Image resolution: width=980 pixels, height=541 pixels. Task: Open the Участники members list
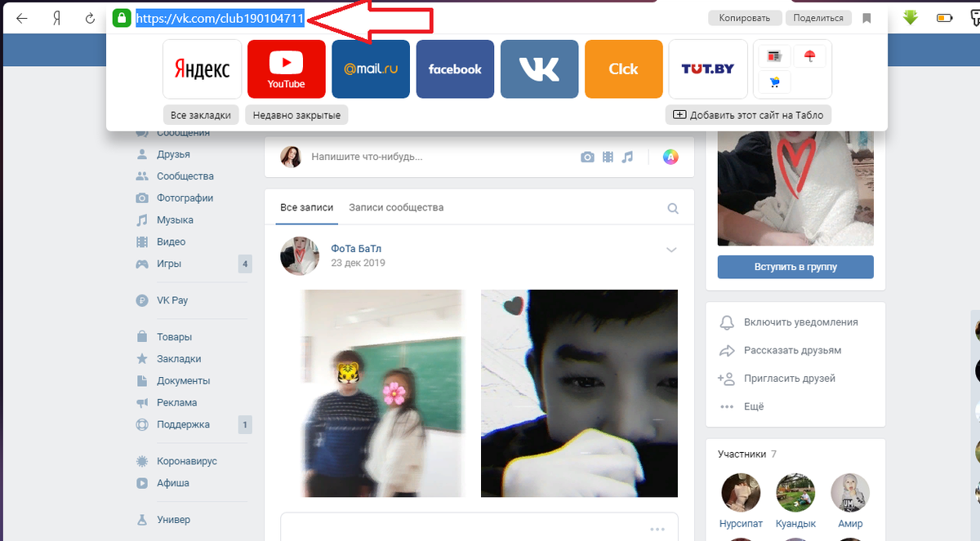pos(747,454)
